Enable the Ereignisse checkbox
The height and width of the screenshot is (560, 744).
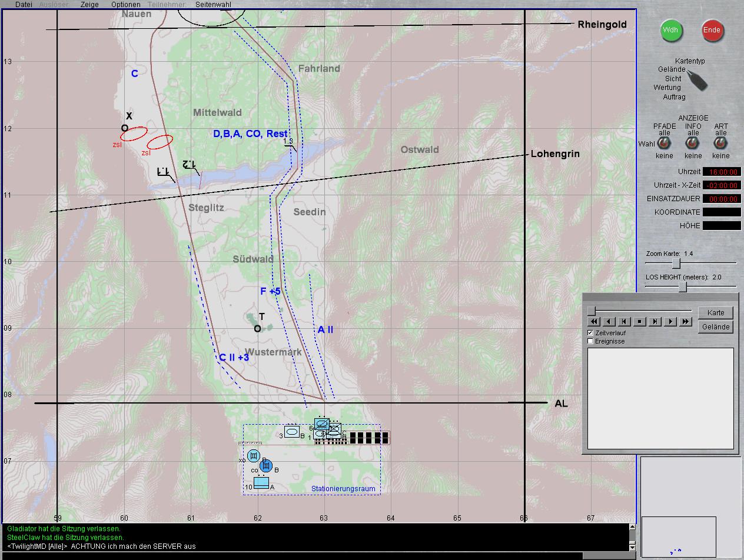pos(591,341)
